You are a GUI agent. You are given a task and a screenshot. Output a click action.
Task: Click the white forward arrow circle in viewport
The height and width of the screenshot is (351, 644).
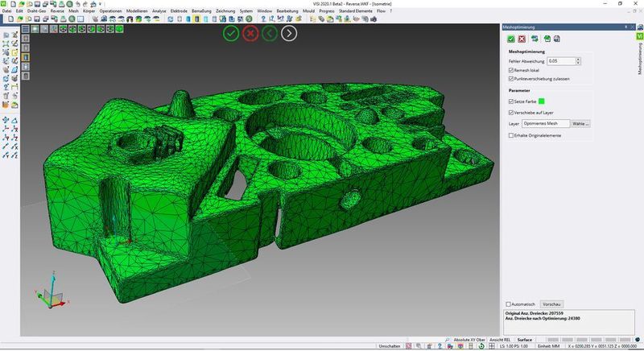click(289, 33)
